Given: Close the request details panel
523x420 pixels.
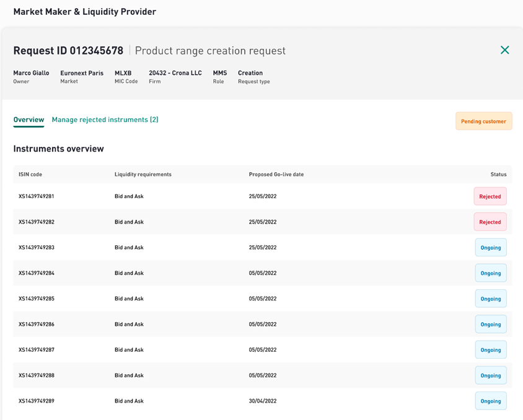Looking at the screenshot, I should tap(504, 50).
